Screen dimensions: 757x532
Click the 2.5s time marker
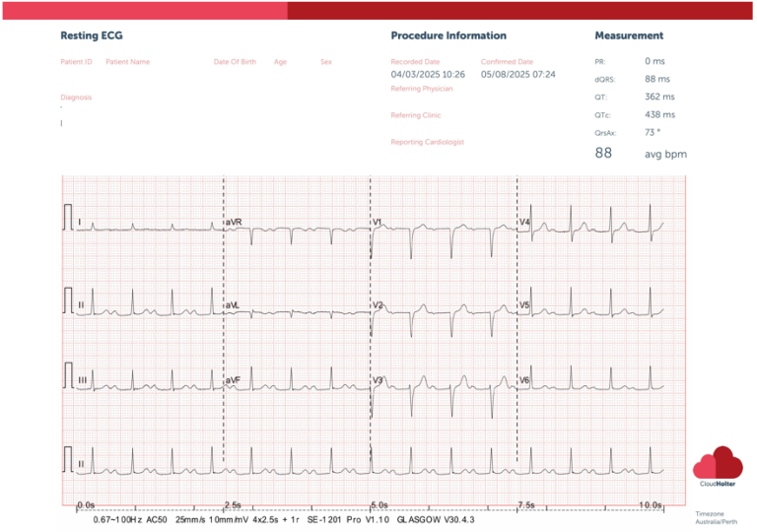233,504
